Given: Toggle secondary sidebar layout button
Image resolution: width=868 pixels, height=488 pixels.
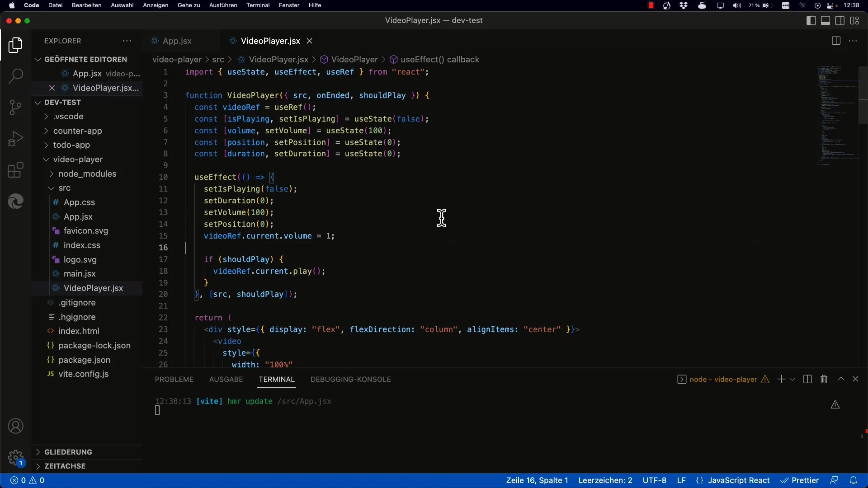Looking at the screenshot, I should (x=840, y=20).
